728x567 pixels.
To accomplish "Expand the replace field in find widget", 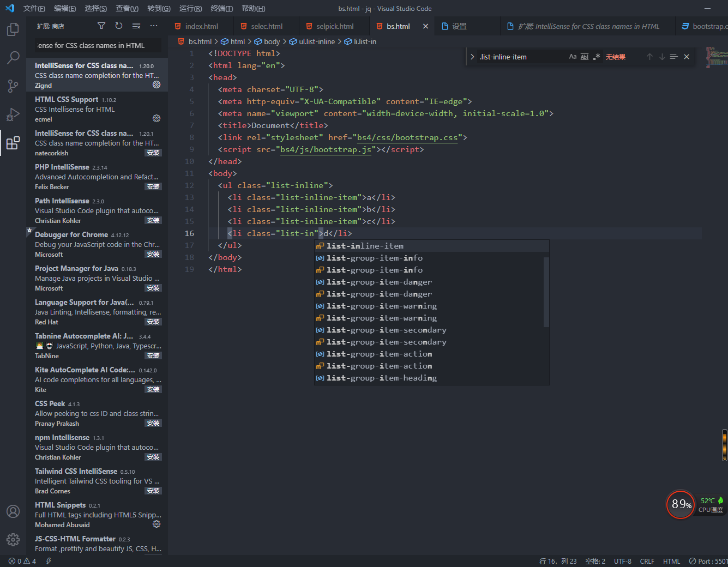I will (x=472, y=57).
